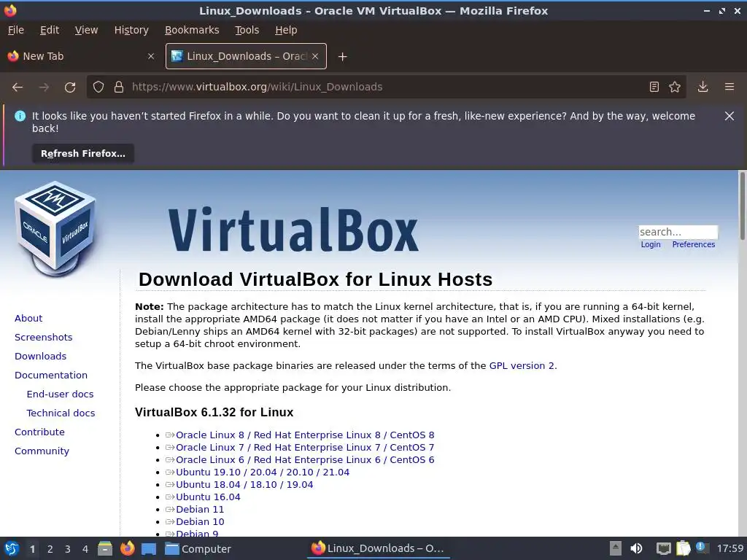Open file manager icon in taskbar
The width and height of the screenshot is (747, 560).
pos(105,548)
